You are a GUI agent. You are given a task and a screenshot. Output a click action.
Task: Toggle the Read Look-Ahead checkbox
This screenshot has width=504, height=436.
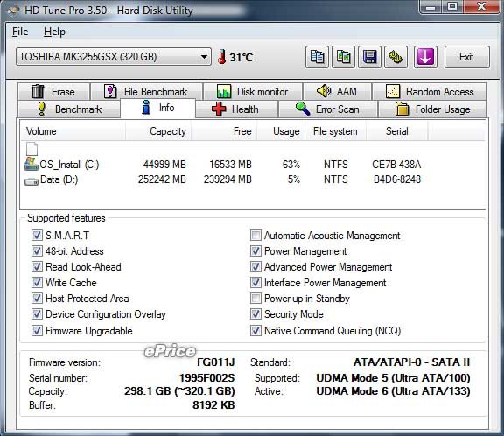coord(37,266)
